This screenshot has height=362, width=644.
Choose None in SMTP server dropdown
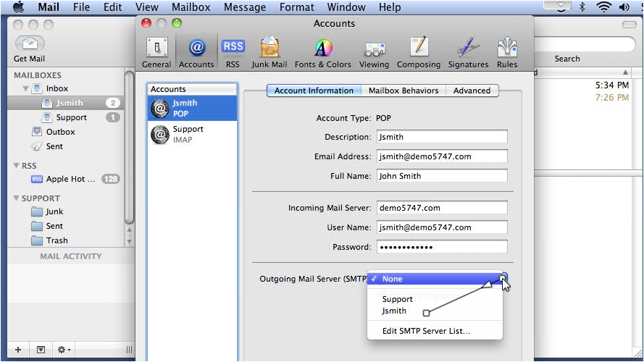click(x=435, y=279)
